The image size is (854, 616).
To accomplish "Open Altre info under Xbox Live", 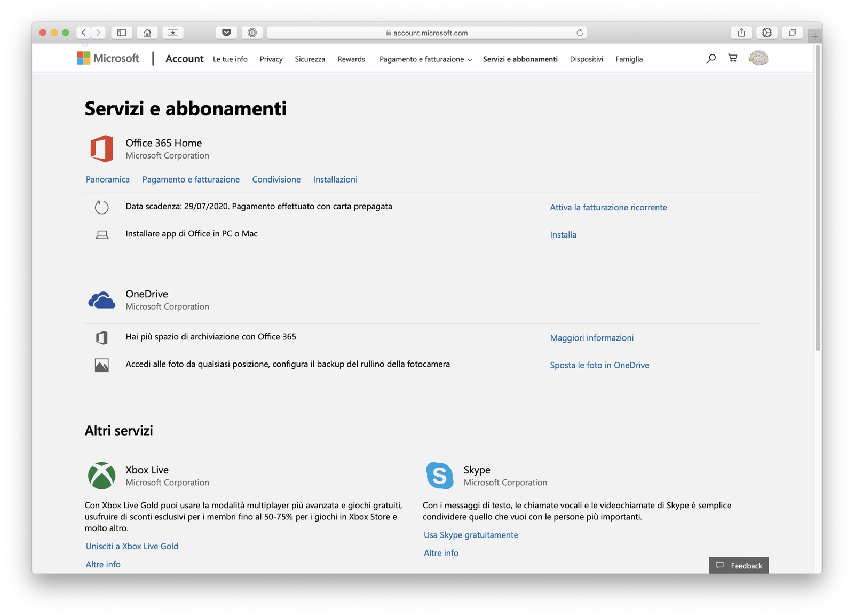I will click(103, 564).
